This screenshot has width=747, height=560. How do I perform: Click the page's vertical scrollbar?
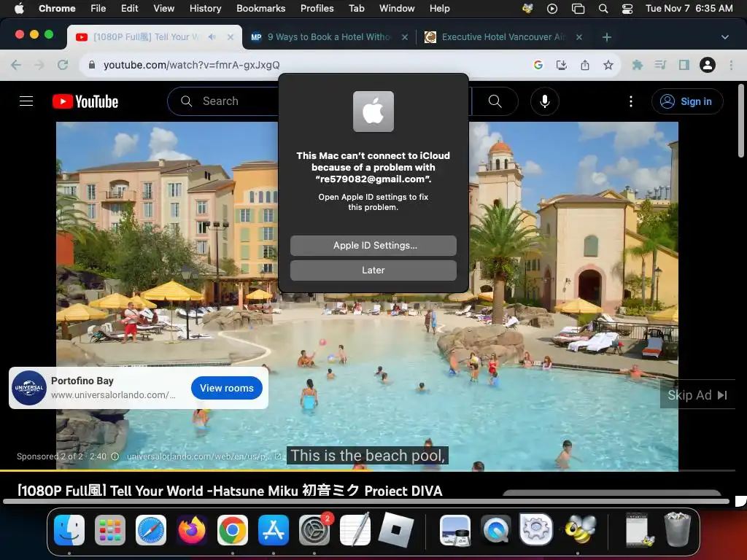[741, 120]
